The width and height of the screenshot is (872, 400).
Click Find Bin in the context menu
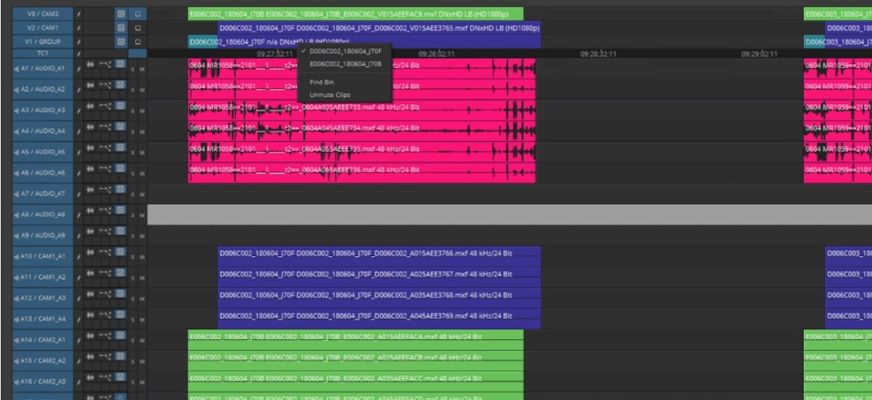tap(322, 80)
